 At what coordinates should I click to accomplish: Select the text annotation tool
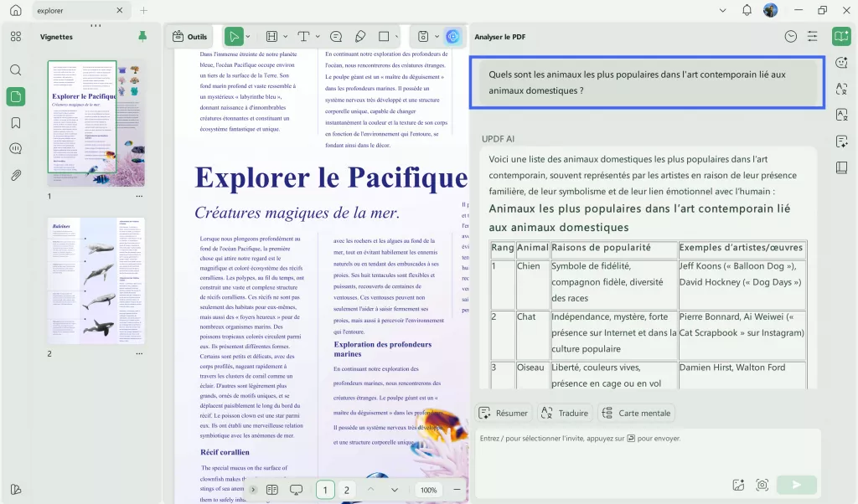click(x=303, y=36)
